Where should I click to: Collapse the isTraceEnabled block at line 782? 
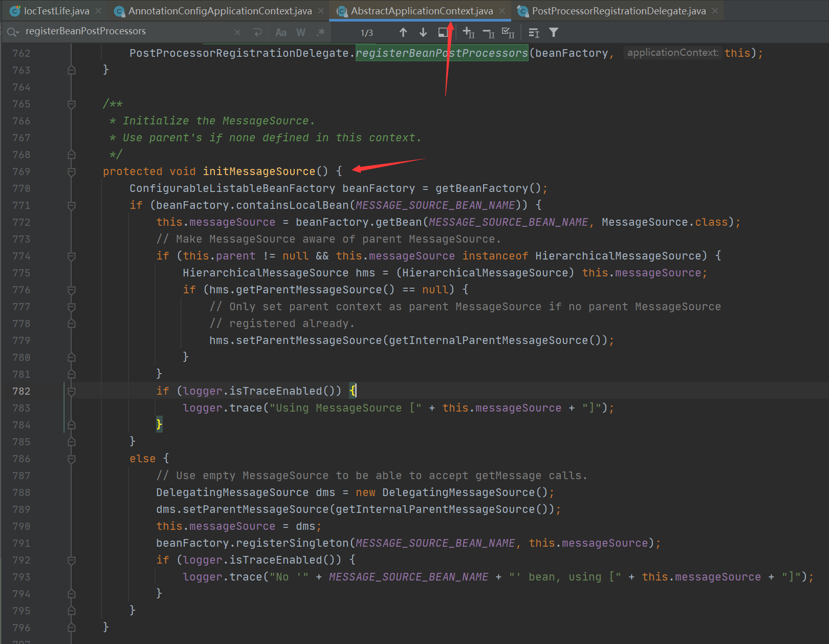point(72,391)
